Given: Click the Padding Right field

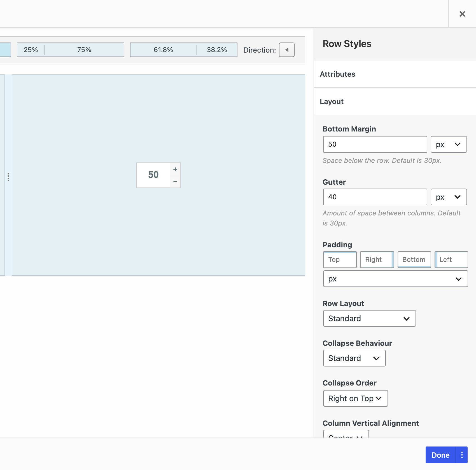Looking at the screenshot, I should [377, 260].
